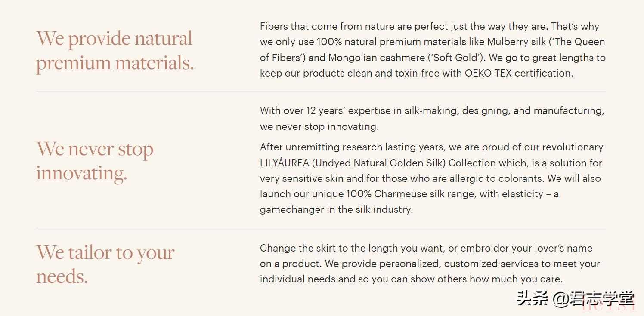
Task: Click the word 'LILYÁUREA' in the paragraph
Action: click(x=285, y=163)
